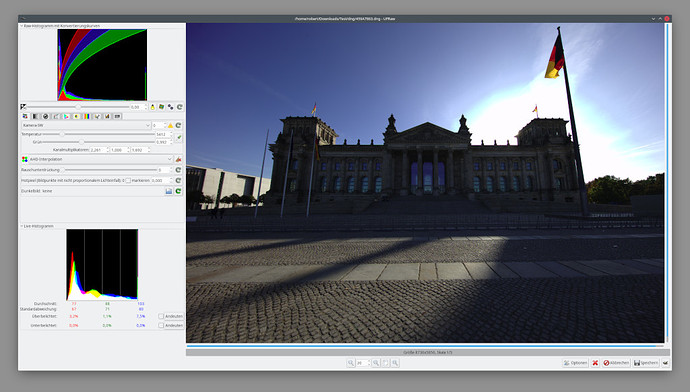The width and height of the screenshot is (690, 392).
Task: Open the Corrections (saturation) tab
Action: pos(77,116)
